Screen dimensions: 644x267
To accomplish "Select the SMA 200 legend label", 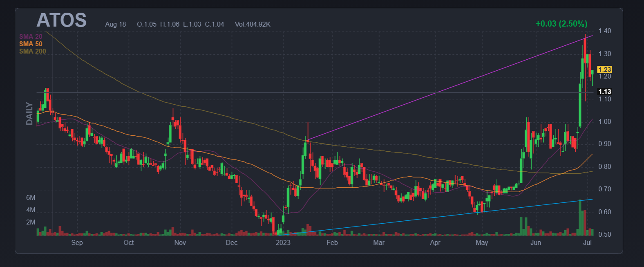I will tap(33, 51).
